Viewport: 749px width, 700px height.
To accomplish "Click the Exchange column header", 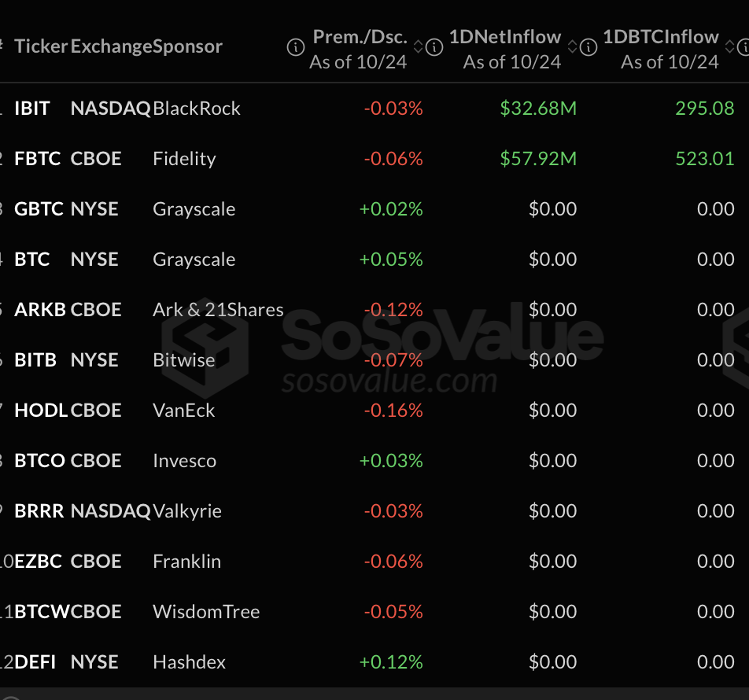I will click(x=111, y=46).
